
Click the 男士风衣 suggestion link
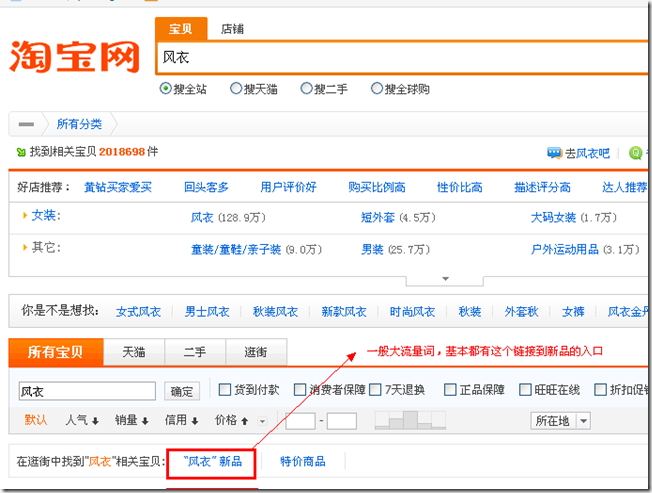pos(207,312)
